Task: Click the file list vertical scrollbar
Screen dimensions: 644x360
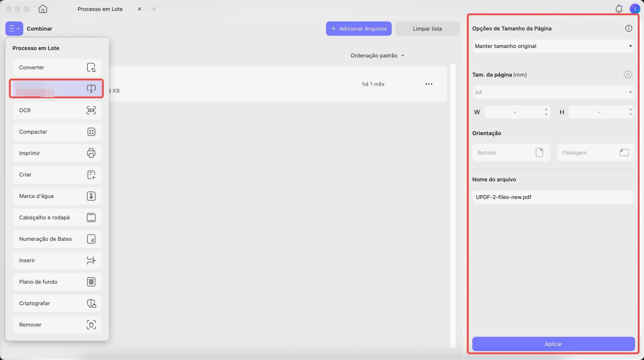Action: click(x=453, y=206)
